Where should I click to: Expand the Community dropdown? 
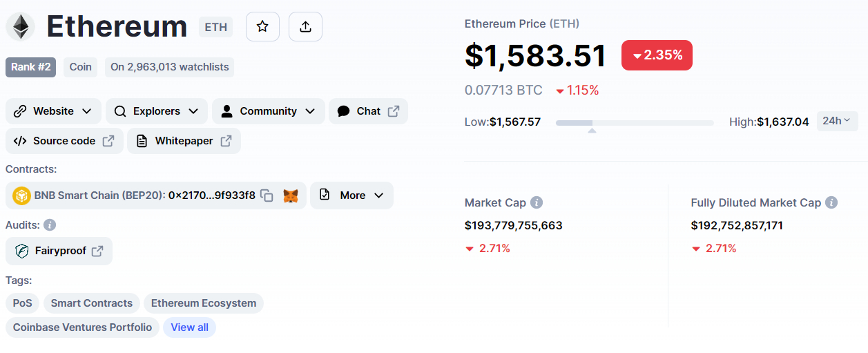(x=269, y=111)
